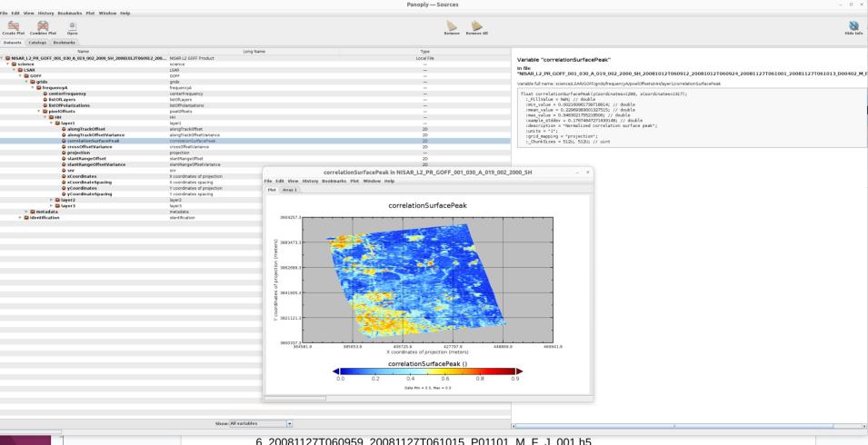Click the Remove toolbar icon

click(x=452, y=25)
